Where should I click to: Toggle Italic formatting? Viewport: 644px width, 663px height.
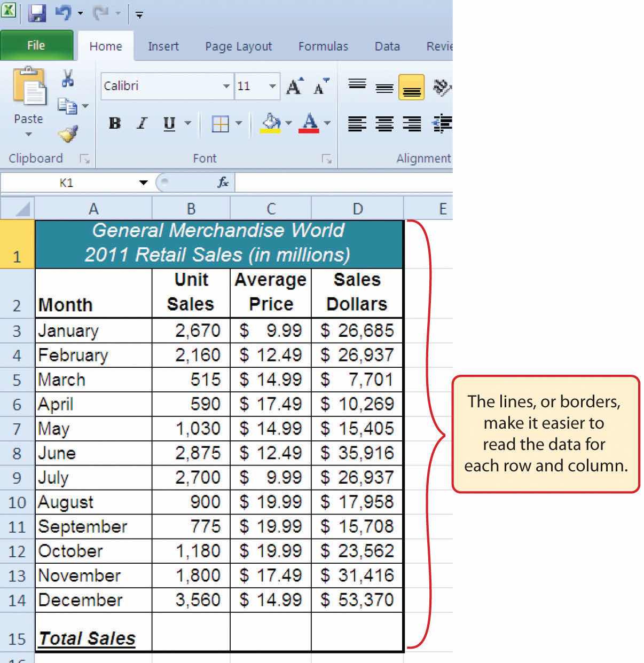coord(142,124)
